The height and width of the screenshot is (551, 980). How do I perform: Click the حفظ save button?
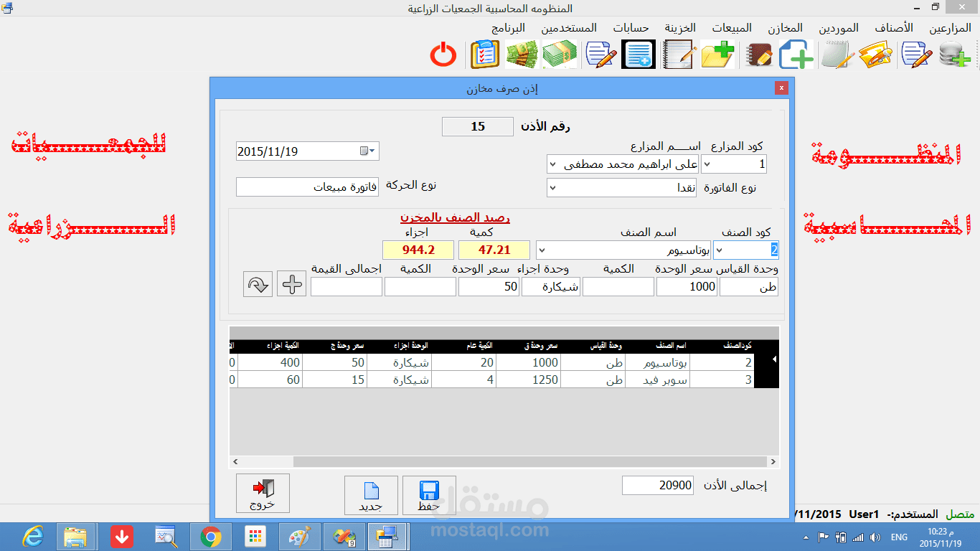point(429,494)
